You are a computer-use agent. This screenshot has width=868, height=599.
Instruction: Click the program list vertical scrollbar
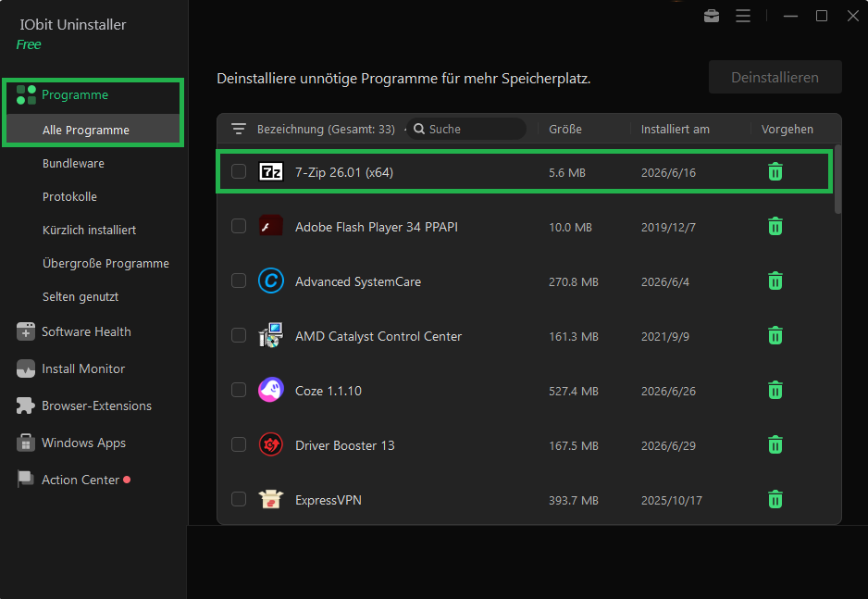pyautogui.click(x=837, y=180)
